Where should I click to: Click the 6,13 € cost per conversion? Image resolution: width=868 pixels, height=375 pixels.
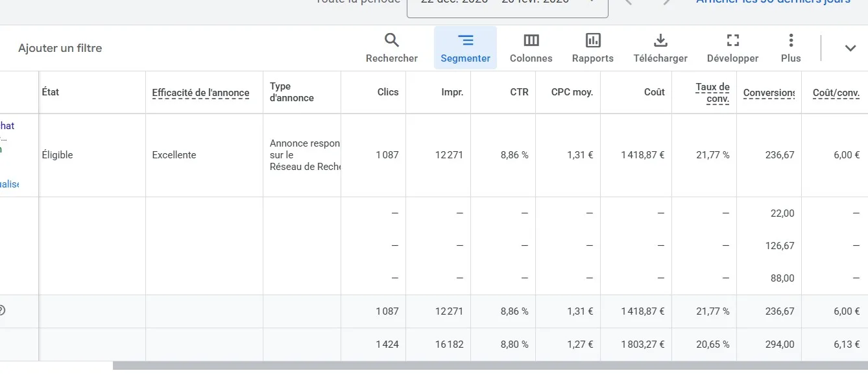coord(847,345)
